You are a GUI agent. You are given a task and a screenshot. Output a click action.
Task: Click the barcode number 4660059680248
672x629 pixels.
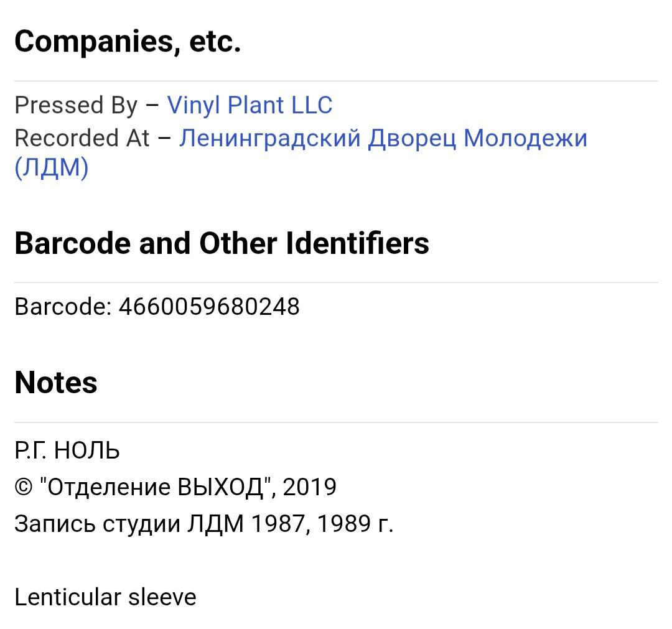pyautogui.click(x=209, y=307)
